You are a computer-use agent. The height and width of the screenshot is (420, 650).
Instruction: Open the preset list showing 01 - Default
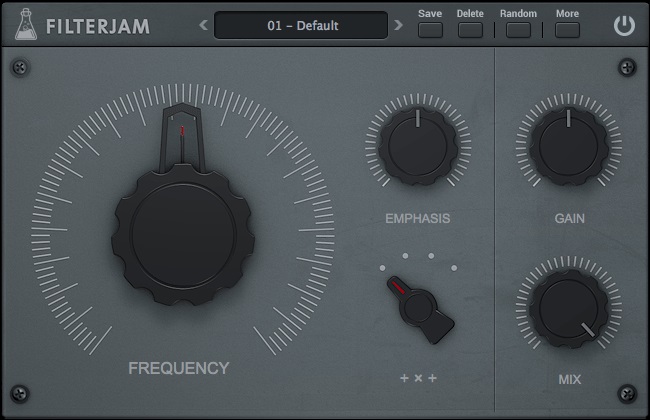tap(301, 25)
